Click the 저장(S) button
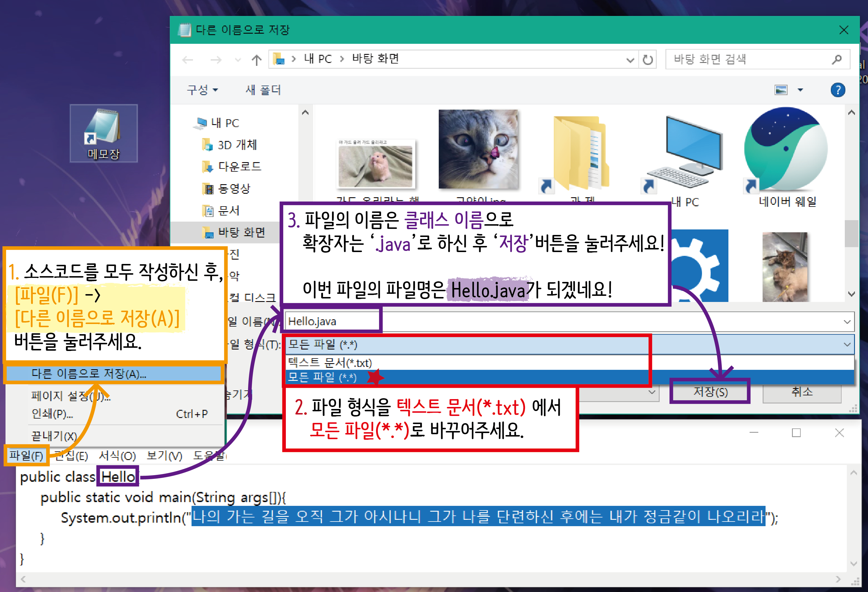The height and width of the screenshot is (592, 868). pyautogui.click(x=710, y=392)
